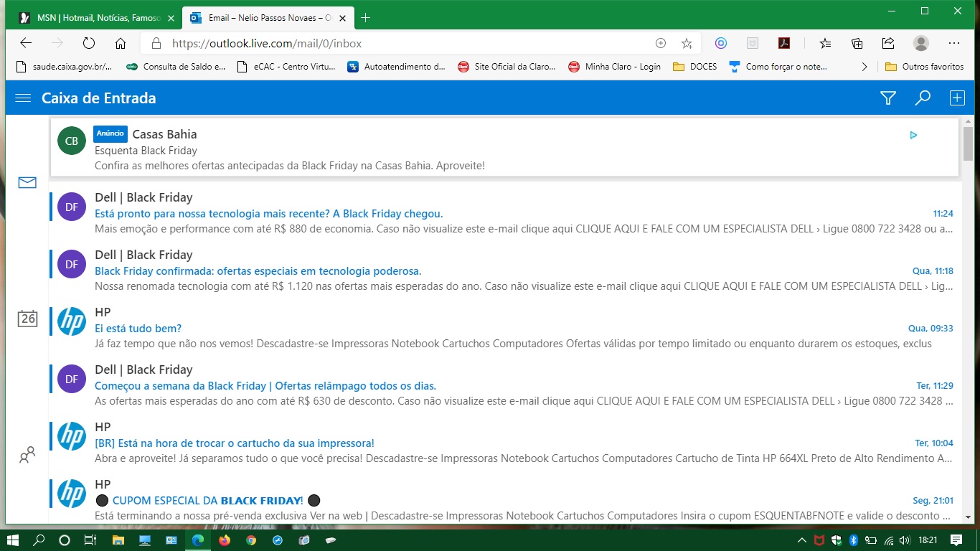980x551 pixels.
Task: Open Edge settings and more menu
Action: (x=954, y=43)
